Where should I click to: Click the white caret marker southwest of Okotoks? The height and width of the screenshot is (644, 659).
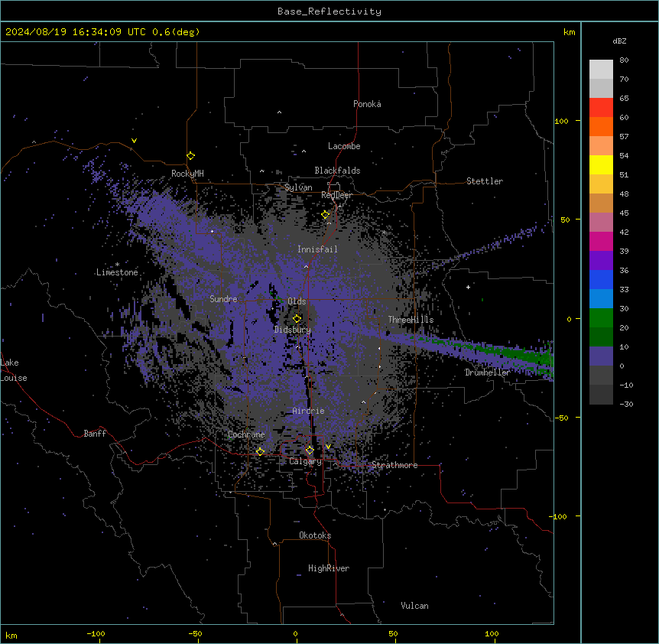point(275,544)
